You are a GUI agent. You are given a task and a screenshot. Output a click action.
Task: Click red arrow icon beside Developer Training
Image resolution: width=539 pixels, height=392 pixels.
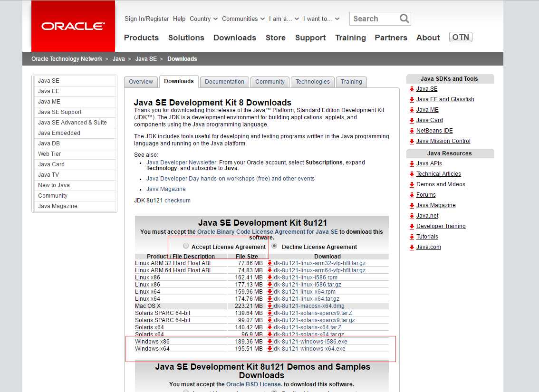click(412, 226)
